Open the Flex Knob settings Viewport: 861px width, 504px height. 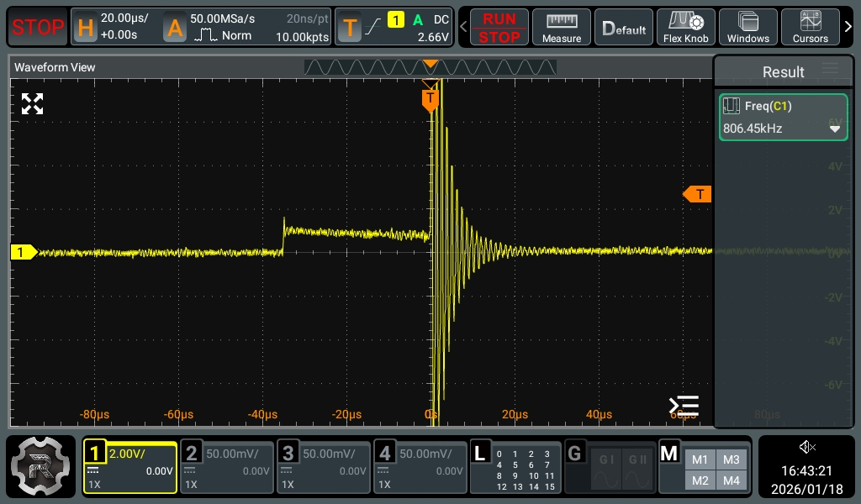click(685, 28)
